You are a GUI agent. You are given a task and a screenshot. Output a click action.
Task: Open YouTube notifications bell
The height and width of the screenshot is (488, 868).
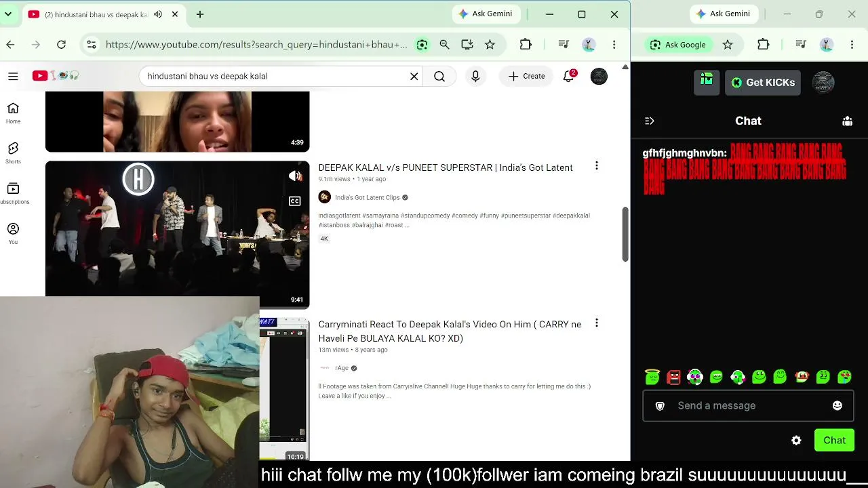click(x=569, y=76)
